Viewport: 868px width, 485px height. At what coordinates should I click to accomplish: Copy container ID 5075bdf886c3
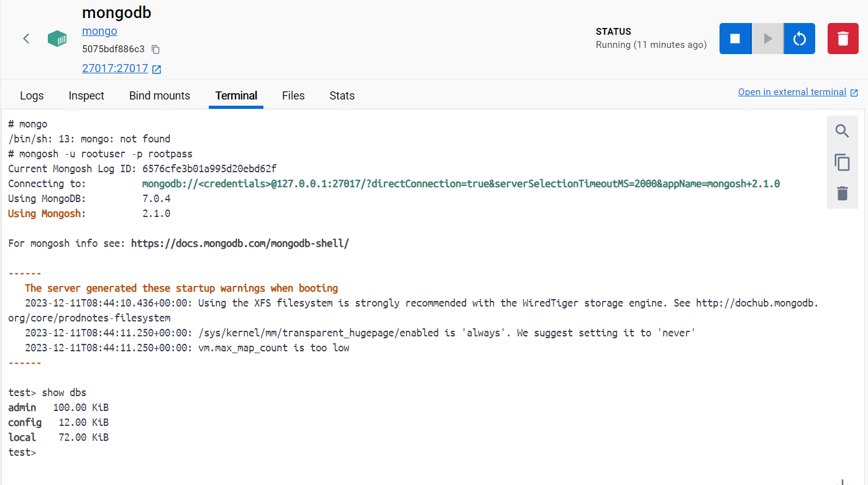(156, 49)
